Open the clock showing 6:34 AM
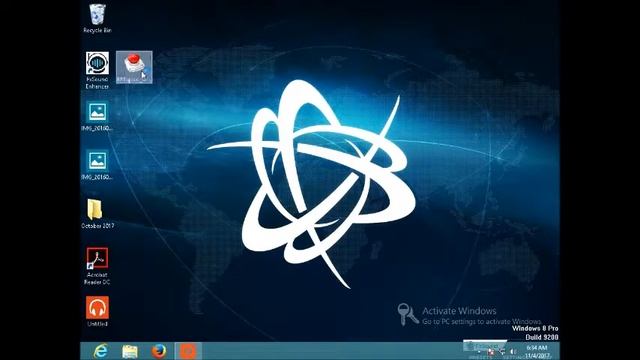Viewport: 640px width, 360px height. coord(536,351)
